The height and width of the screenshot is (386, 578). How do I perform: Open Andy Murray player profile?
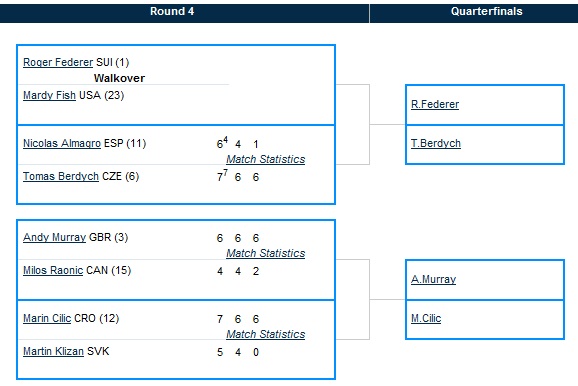[55, 237]
